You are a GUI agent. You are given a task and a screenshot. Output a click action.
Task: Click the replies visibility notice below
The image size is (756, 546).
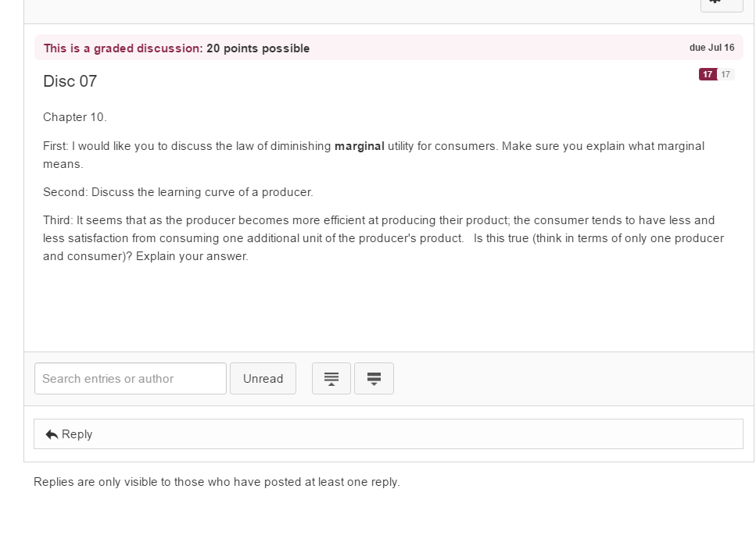click(217, 482)
